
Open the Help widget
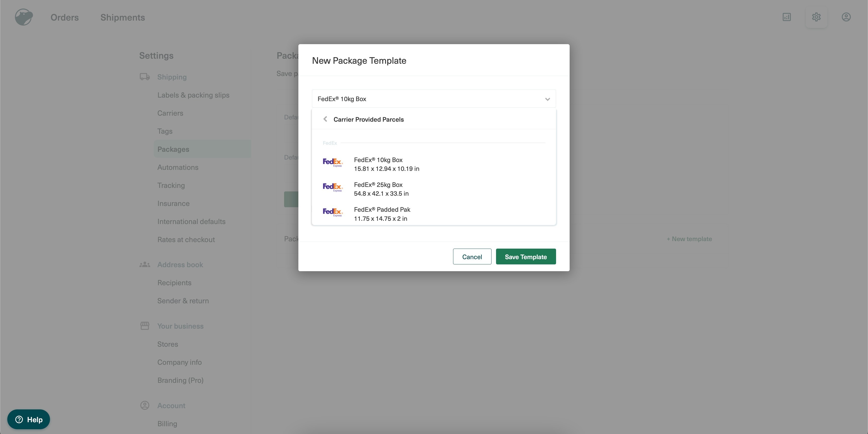click(29, 419)
